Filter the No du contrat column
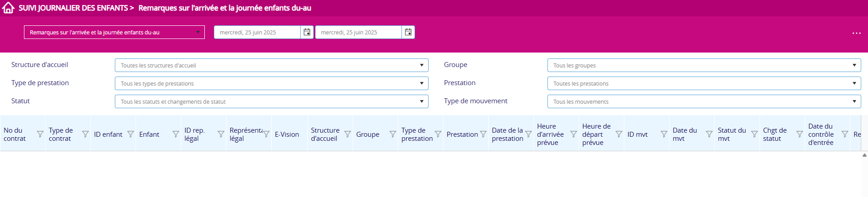This screenshot has height=197, width=868. [x=40, y=135]
